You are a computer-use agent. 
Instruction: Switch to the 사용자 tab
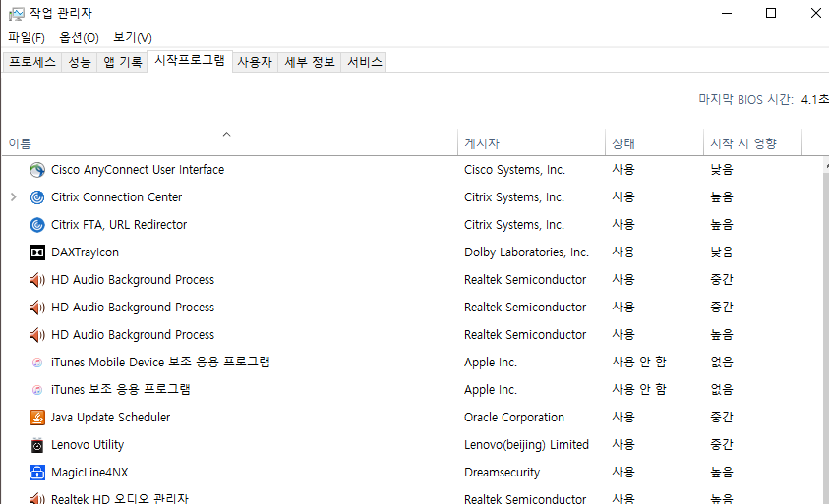tap(255, 62)
